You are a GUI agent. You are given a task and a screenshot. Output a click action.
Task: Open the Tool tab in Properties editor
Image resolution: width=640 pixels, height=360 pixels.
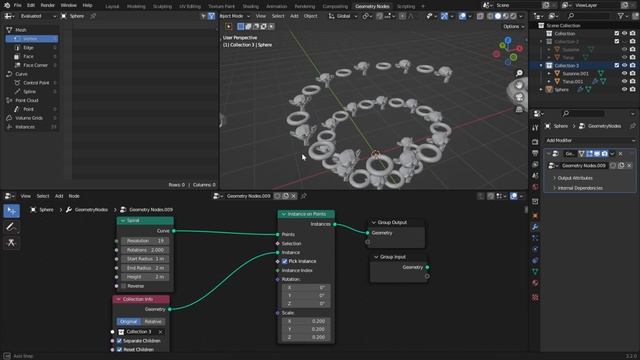pos(535,128)
